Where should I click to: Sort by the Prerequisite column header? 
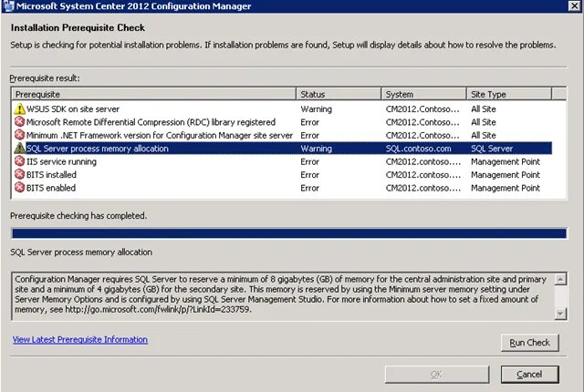154,94
